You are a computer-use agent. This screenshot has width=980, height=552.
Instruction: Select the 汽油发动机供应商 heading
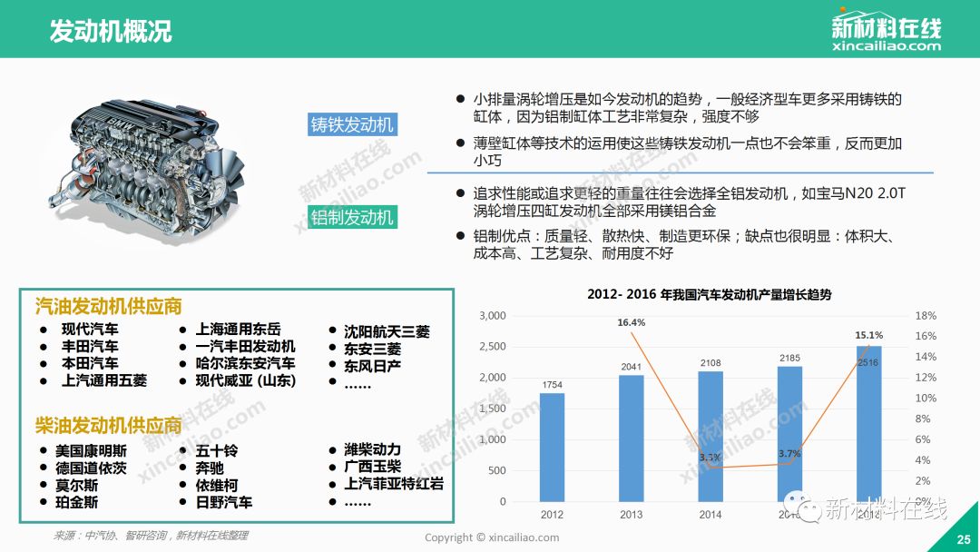[109, 306]
